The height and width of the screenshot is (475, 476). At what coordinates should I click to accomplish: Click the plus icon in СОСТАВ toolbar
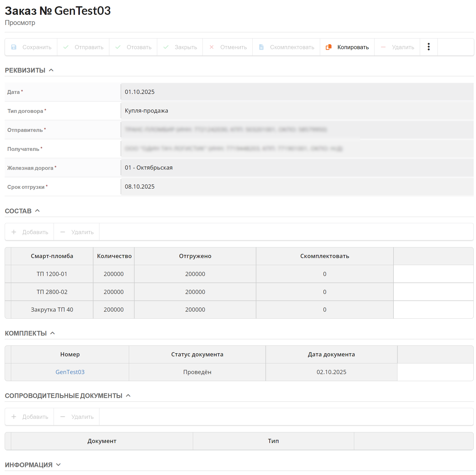tap(14, 232)
